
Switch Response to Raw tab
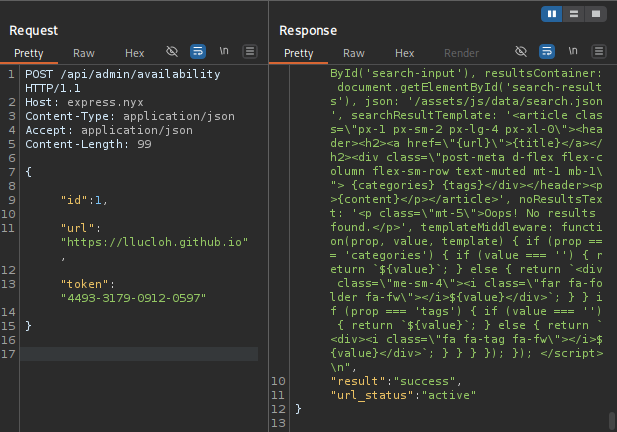(x=354, y=53)
